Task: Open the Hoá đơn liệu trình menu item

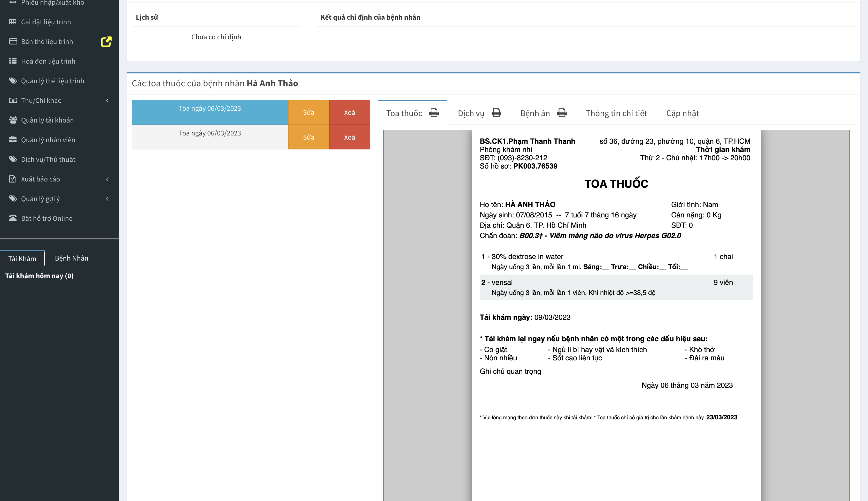Action: [x=59, y=61]
